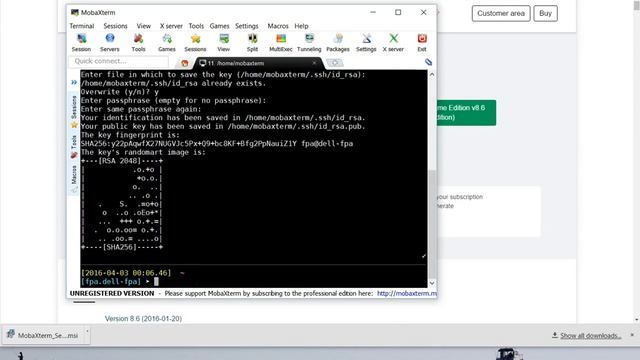Click the SHA256 key fingerprint line
The width and height of the screenshot is (640, 360).
(x=217, y=144)
